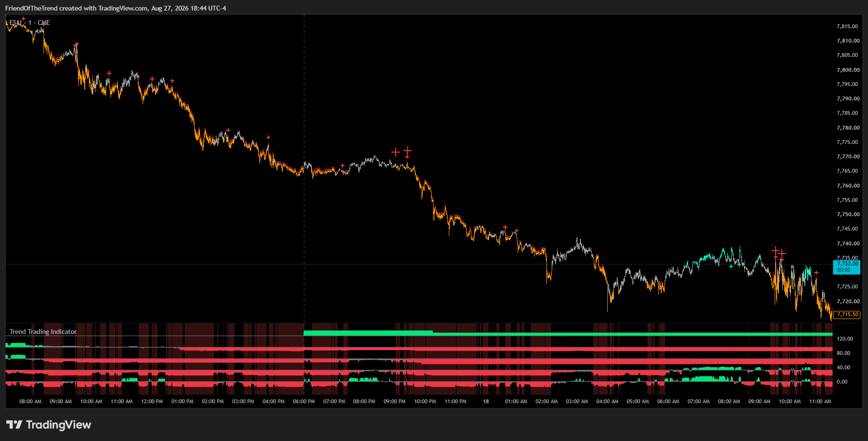Click the 7,720.00 price axis label

pos(847,301)
